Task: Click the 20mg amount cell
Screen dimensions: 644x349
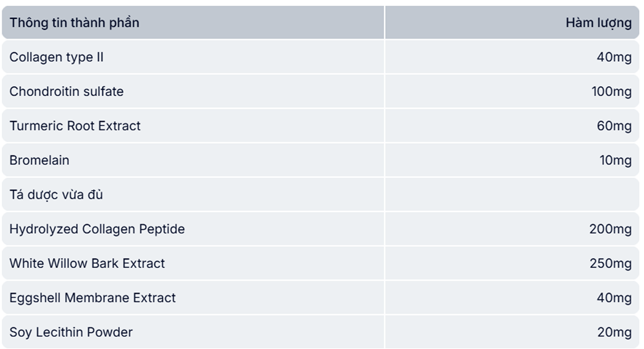Action: pos(614,332)
